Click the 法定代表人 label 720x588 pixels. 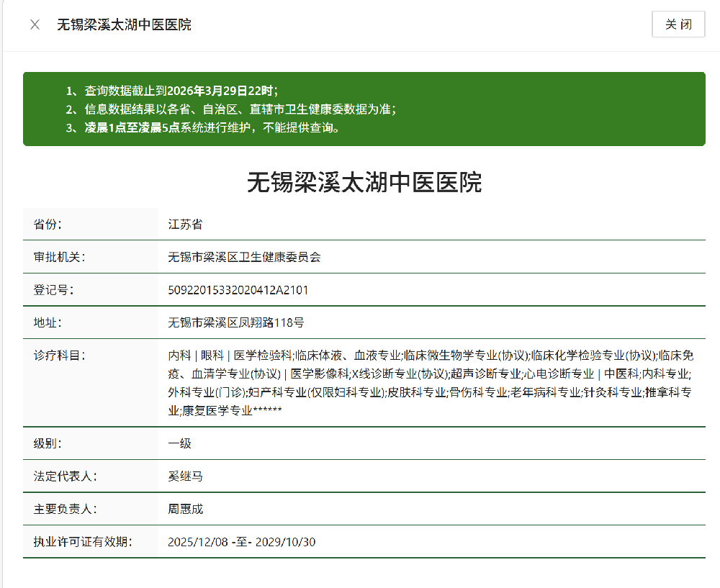point(66,476)
